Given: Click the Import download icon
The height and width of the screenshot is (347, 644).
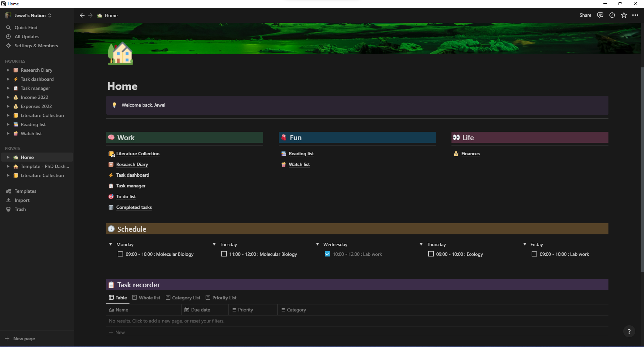Looking at the screenshot, I should pyautogui.click(x=8, y=200).
